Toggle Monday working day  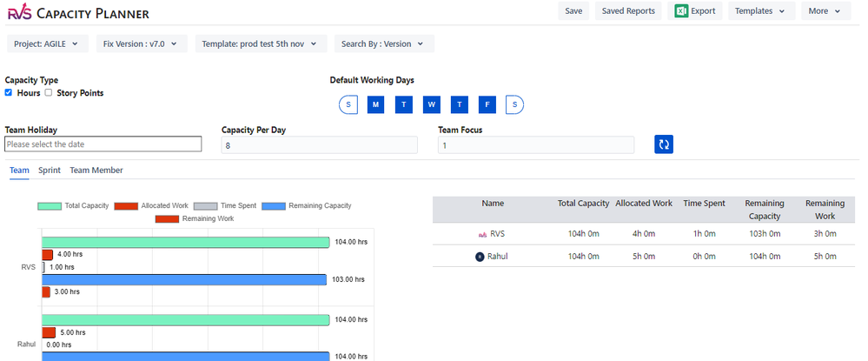point(376,104)
